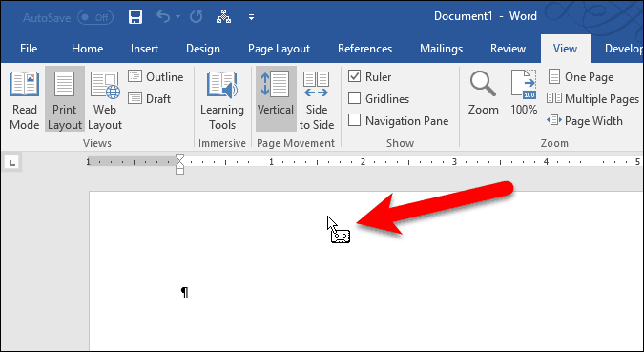Click the horizontal ruler at 2 inch mark
The image size is (644, 352).
363,162
